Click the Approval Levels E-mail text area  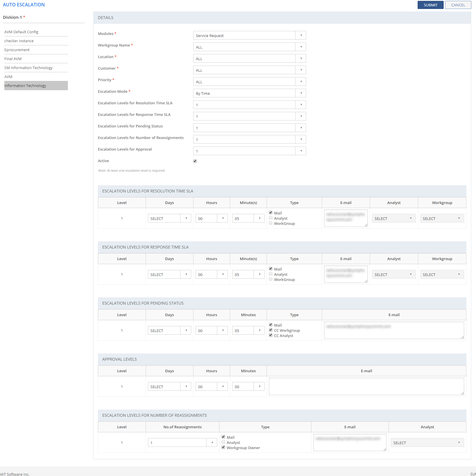(x=366, y=386)
